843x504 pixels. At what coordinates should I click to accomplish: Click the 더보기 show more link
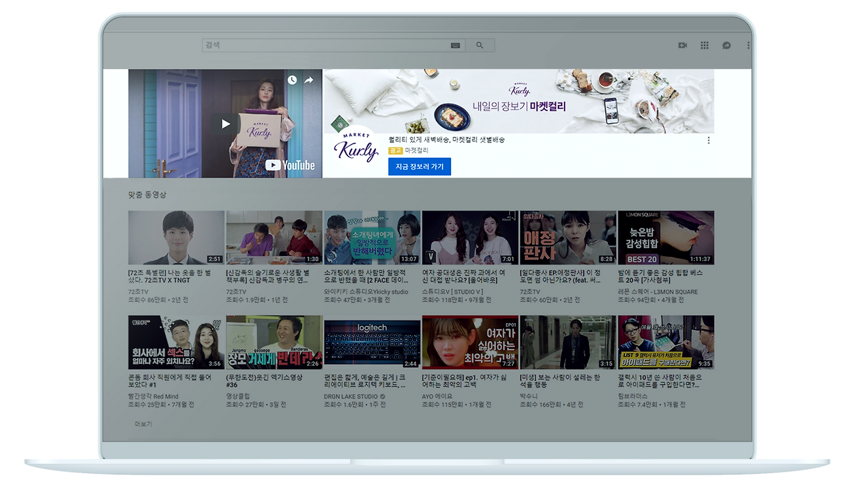point(143,424)
